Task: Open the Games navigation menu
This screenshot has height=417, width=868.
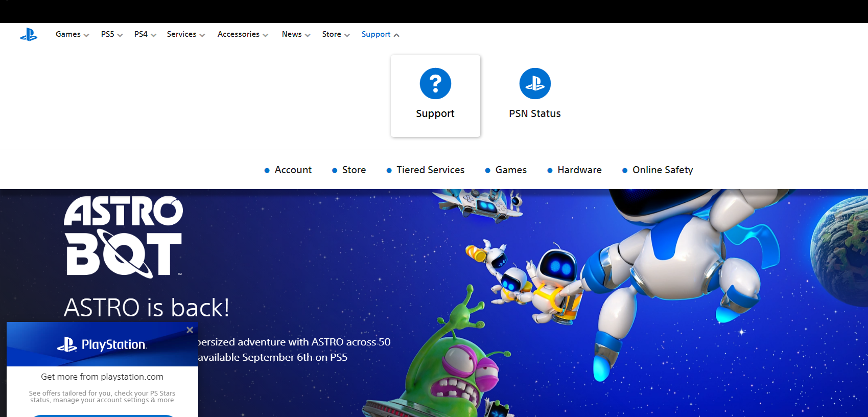Action: [73, 34]
